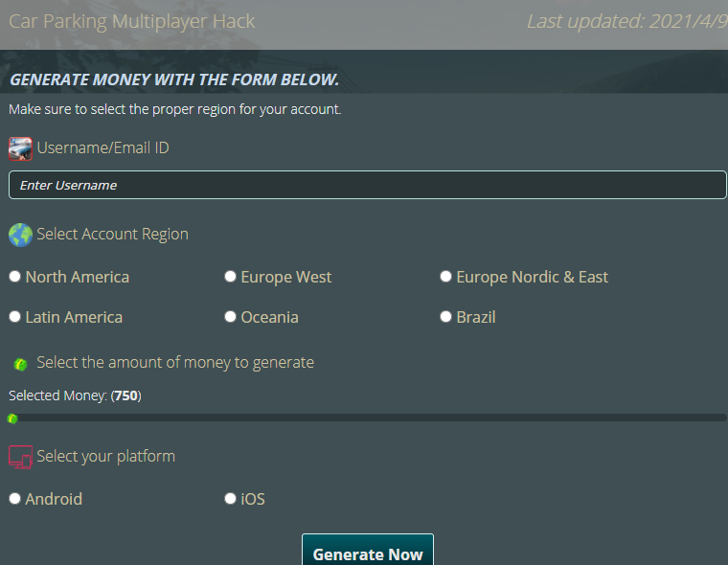728x565 pixels.
Task: Click the Car Parking Multiplayer Hack title
Action: (x=132, y=21)
